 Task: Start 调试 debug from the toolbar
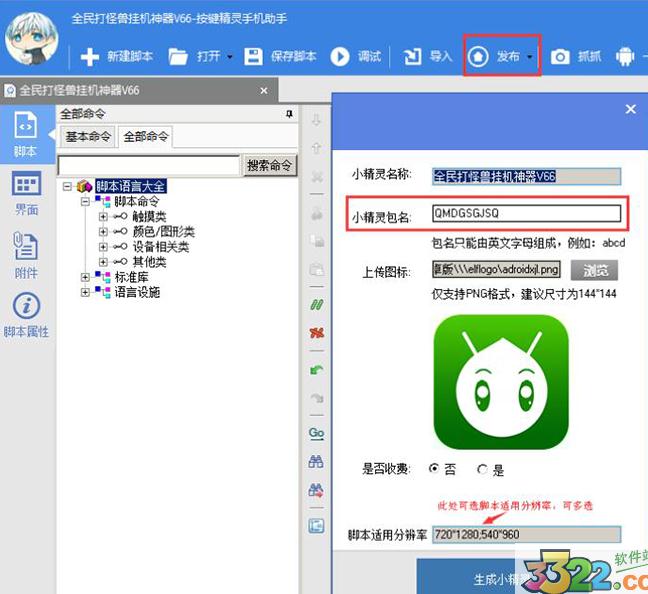pos(356,57)
